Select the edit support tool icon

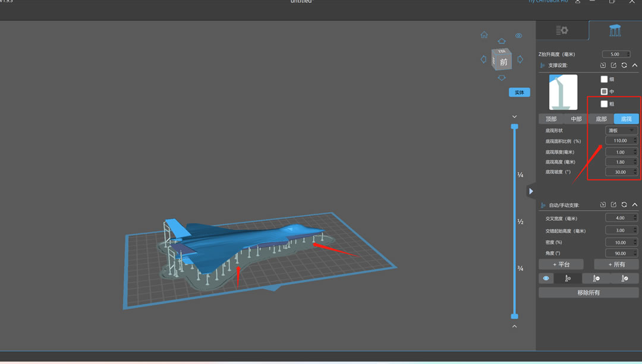624,278
